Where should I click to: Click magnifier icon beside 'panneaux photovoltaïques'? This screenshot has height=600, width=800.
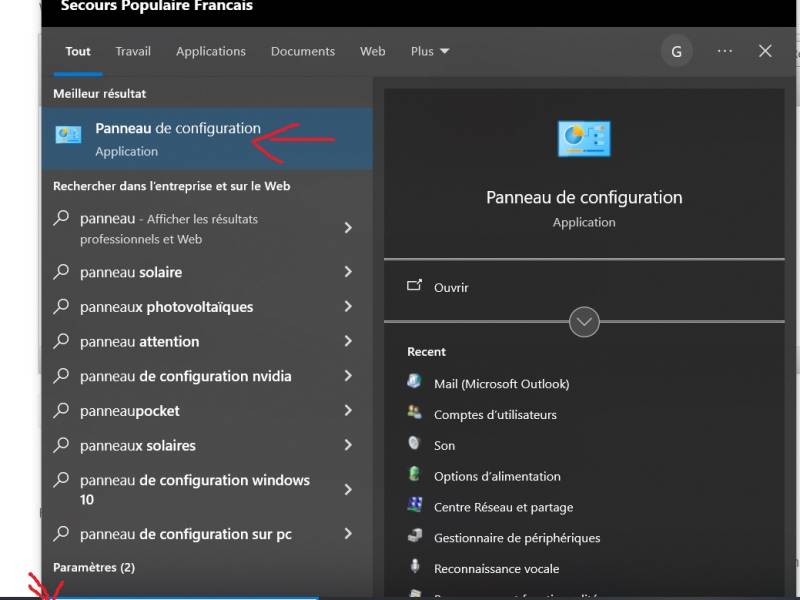[x=61, y=306]
